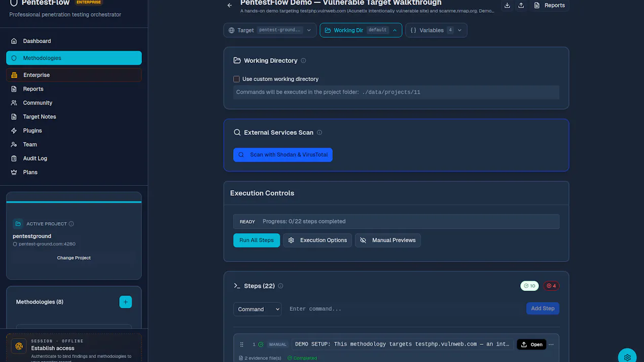The height and width of the screenshot is (362, 644).
Task: Open Audit Log in the sidebar
Action: 74,158
